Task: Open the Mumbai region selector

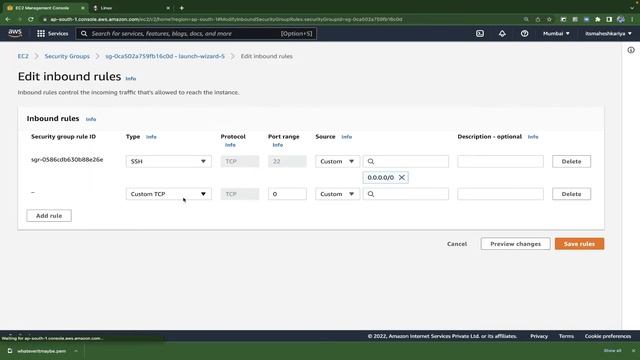Action: click(x=556, y=33)
